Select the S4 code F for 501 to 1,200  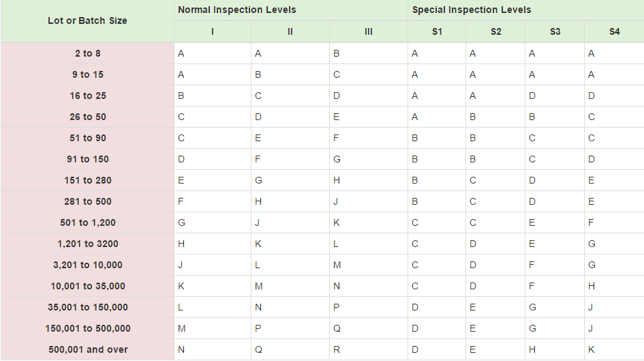coord(592,222)
